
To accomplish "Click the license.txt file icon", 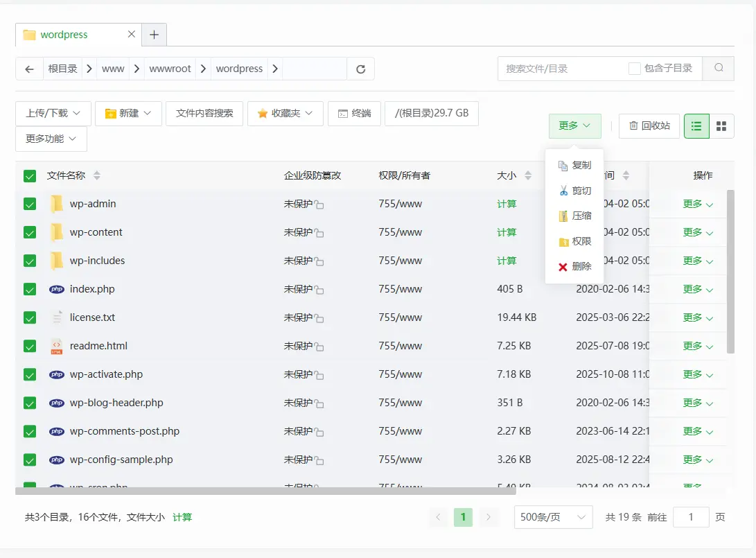I will pyautogui.click(x=57, y=317).
